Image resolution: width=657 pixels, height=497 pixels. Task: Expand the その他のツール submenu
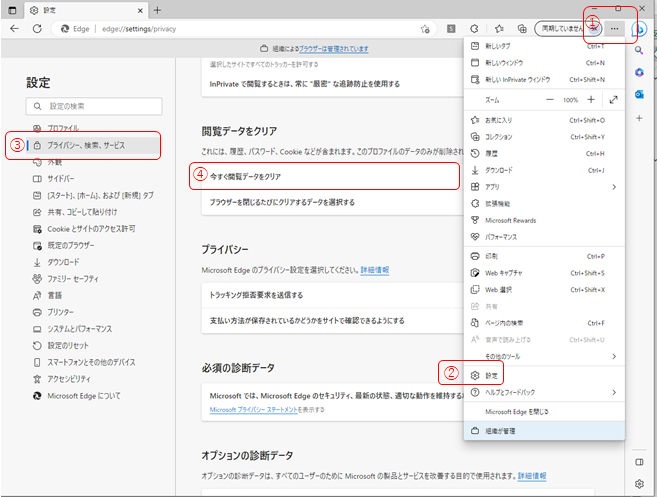tap(544, 357)
